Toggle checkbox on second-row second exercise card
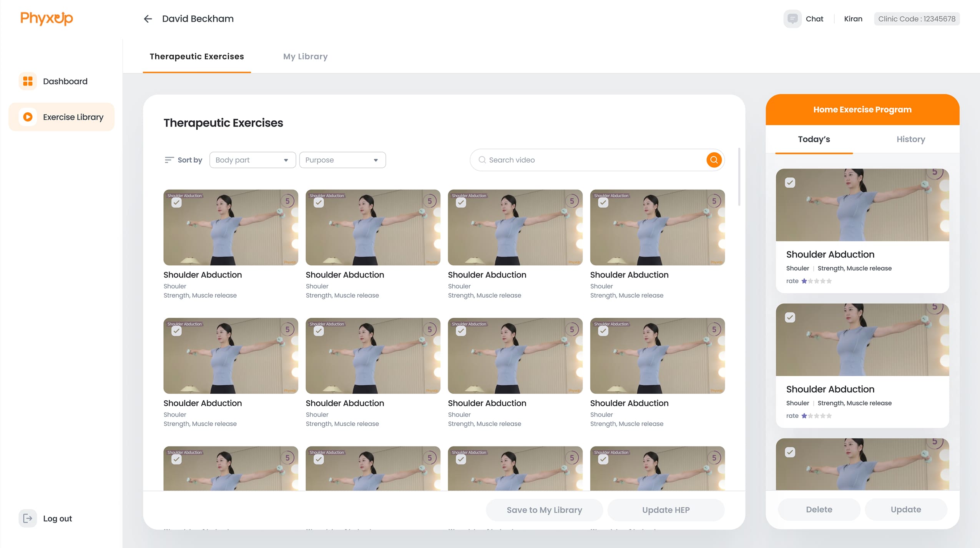980x548 pixels. coord(319,331)
